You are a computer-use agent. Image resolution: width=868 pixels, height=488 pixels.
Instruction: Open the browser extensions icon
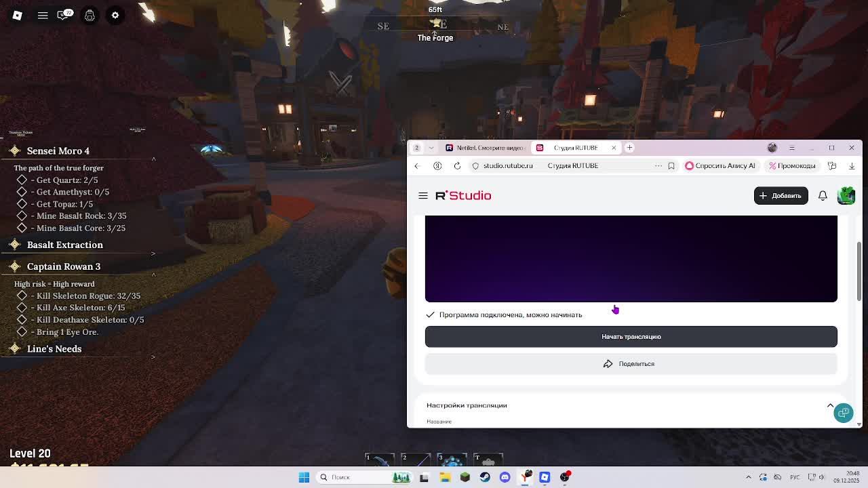[x=832, y=166]
